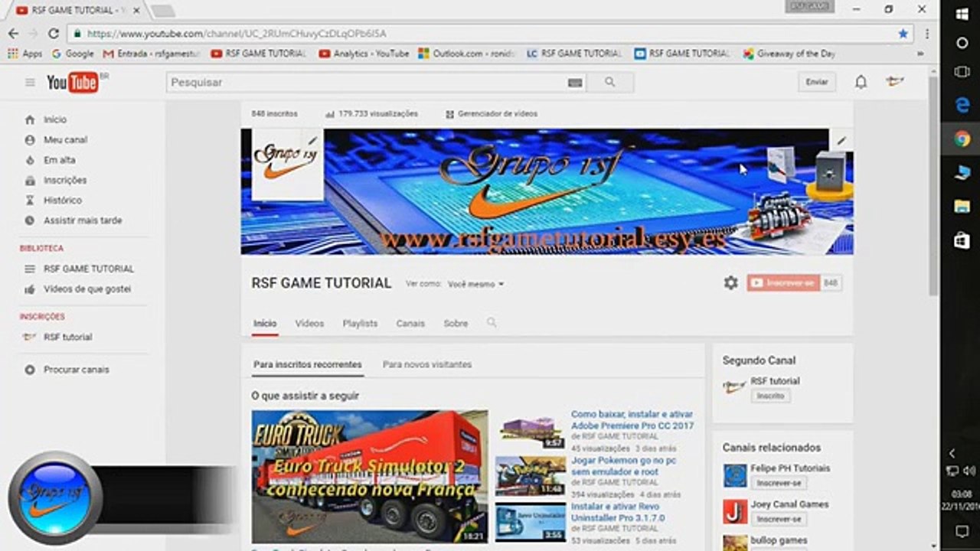Open Vídeos de que gostei
This screenshot has width=980, height=551.
(87, 289)
